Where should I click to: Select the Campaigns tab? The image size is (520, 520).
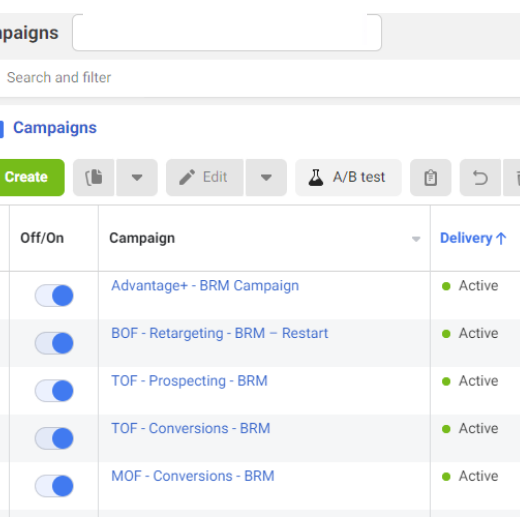pyautogui.click(x=55, y=128)
